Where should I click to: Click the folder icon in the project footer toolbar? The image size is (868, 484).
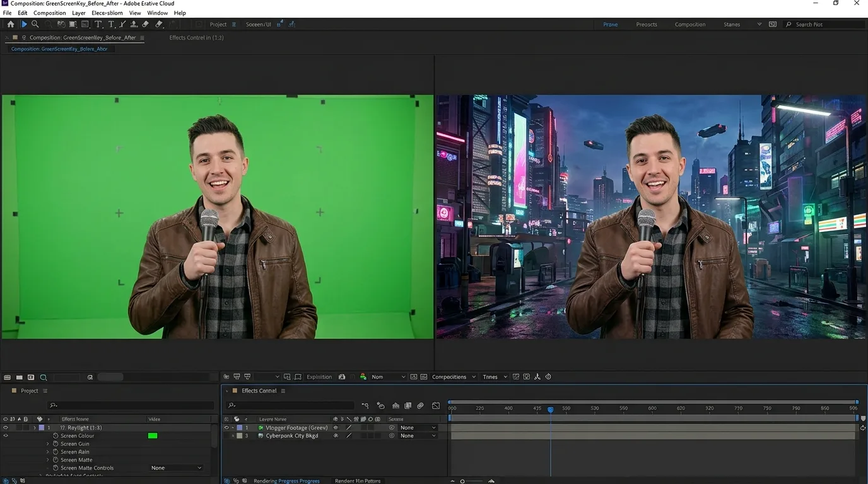click(19, 377)
